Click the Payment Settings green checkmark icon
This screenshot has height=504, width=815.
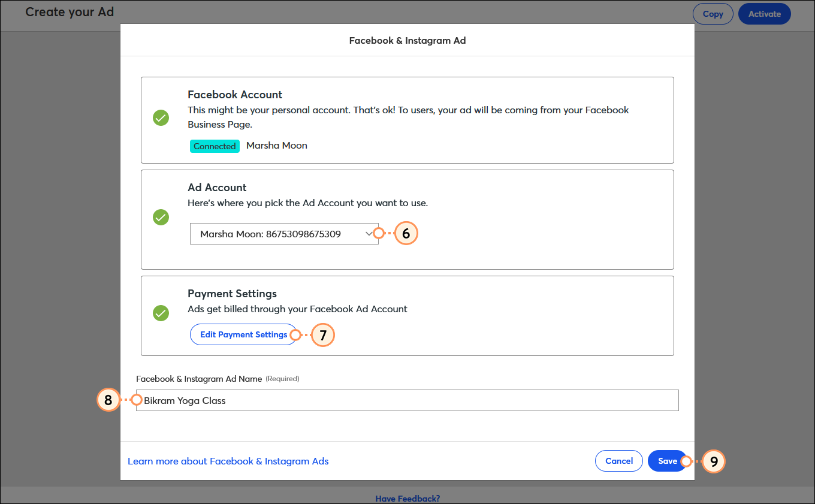[161, 313]
